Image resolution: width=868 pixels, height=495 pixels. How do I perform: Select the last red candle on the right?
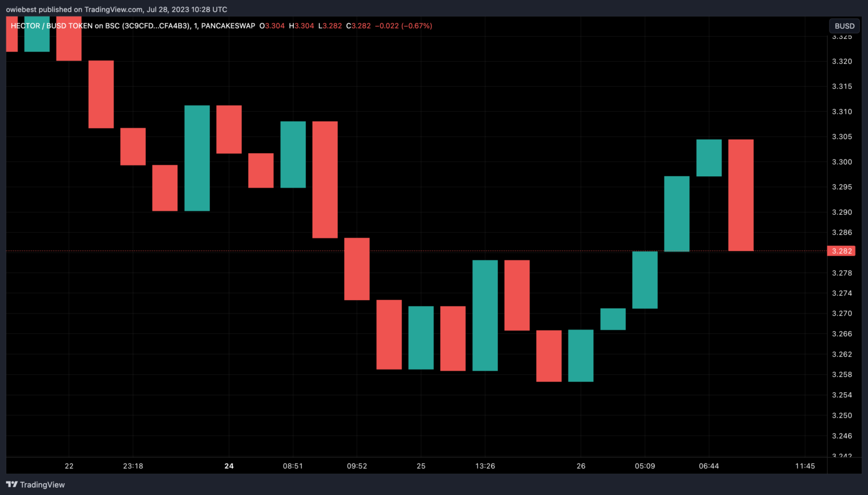[740, 195]
